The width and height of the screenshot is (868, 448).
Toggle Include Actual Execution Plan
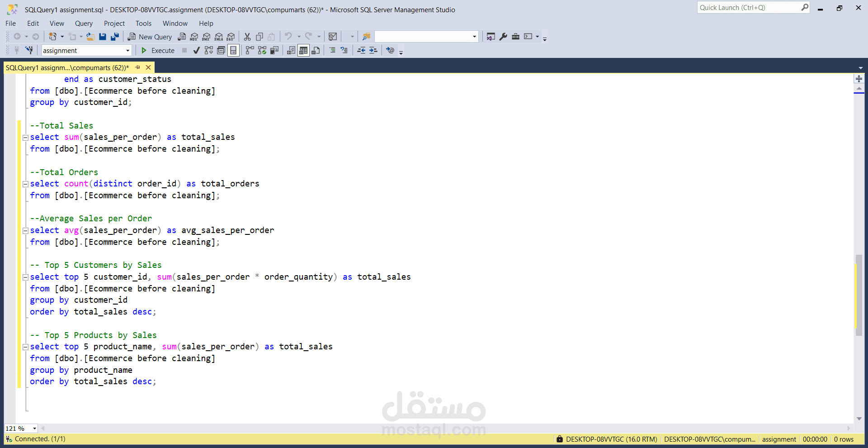(x=250, y=50)
